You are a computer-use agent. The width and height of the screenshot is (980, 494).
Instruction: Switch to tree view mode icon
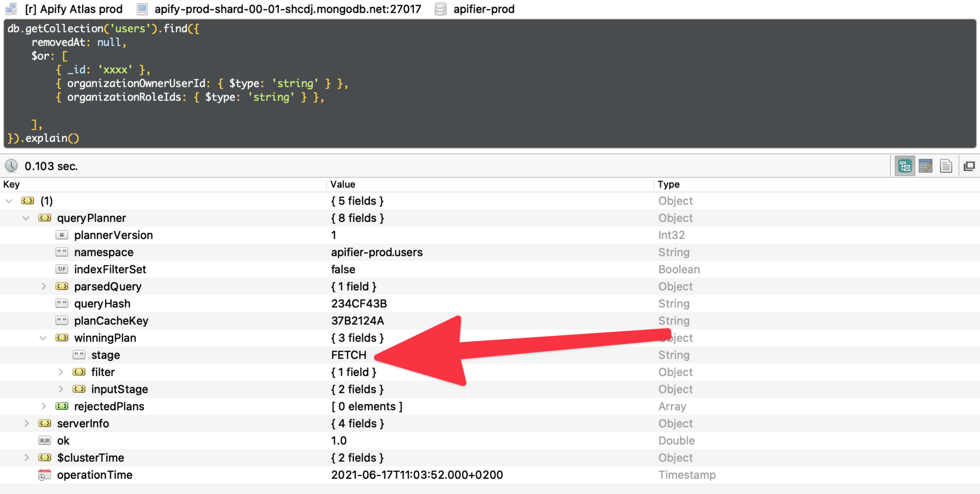905,166
